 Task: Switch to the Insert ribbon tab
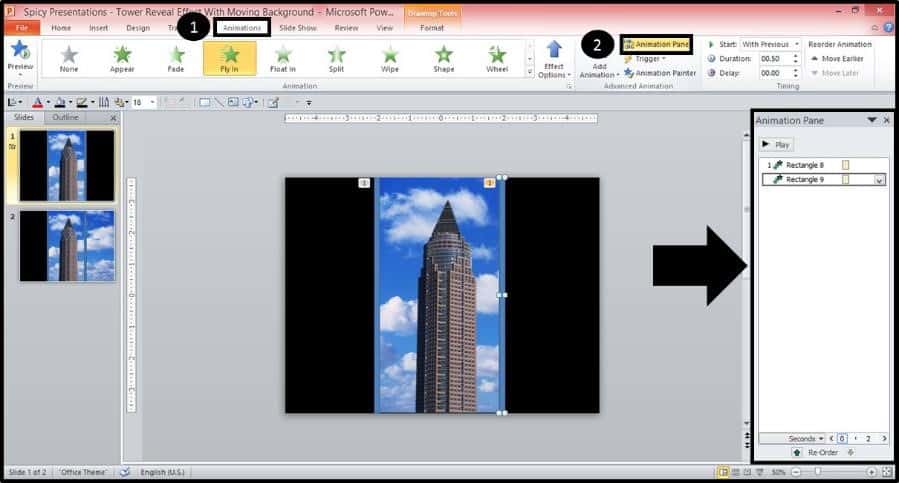click(x=99, y=28)
